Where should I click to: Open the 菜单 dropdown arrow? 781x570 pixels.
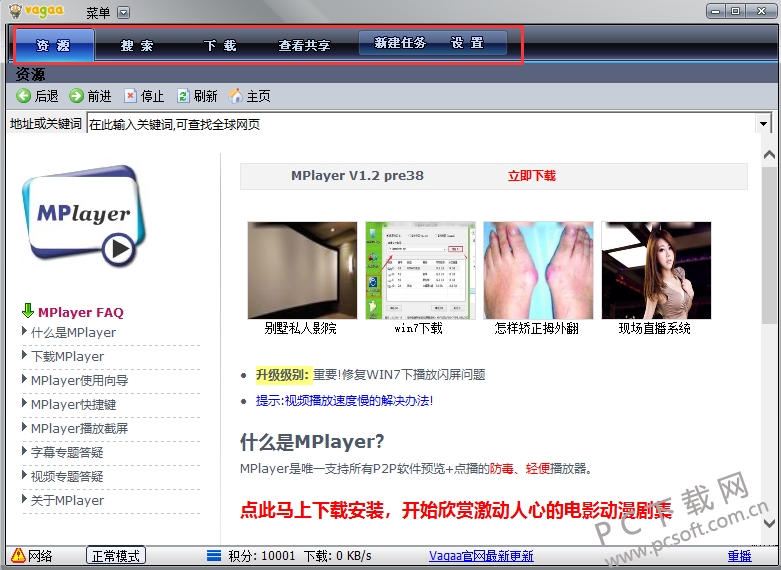point(124,12)
